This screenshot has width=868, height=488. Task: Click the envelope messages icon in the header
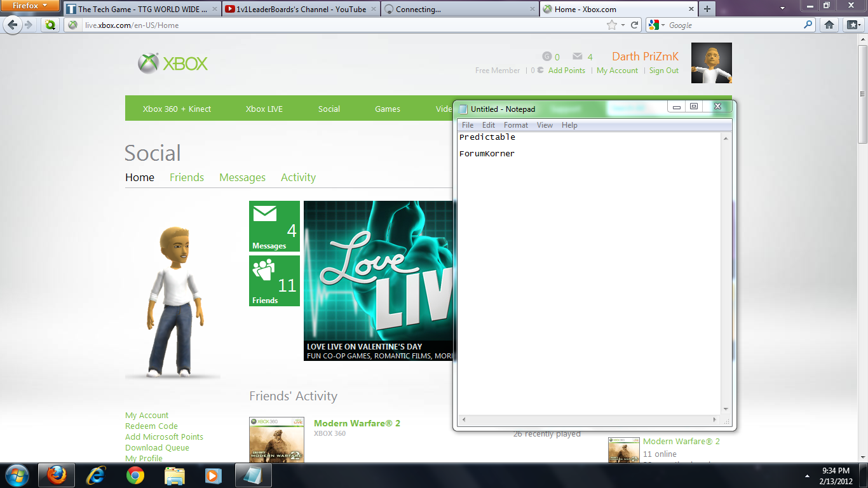(578, 56)
